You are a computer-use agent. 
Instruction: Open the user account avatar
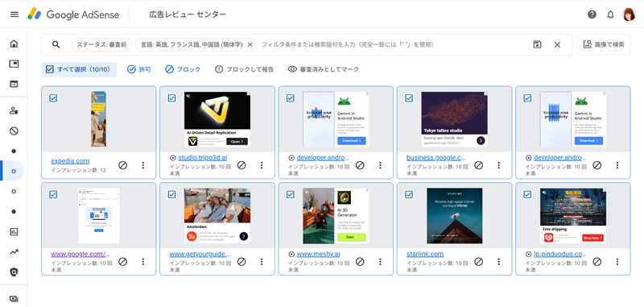point(629,15)
